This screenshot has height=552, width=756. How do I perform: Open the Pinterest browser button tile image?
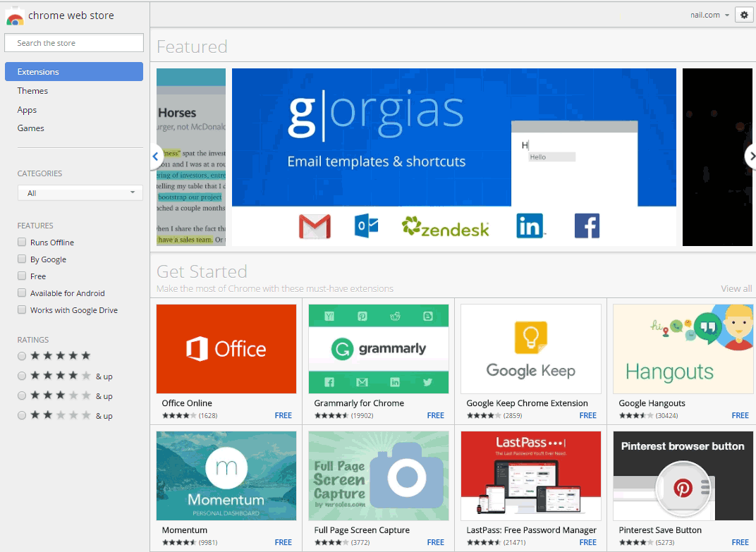coord(683,475)
